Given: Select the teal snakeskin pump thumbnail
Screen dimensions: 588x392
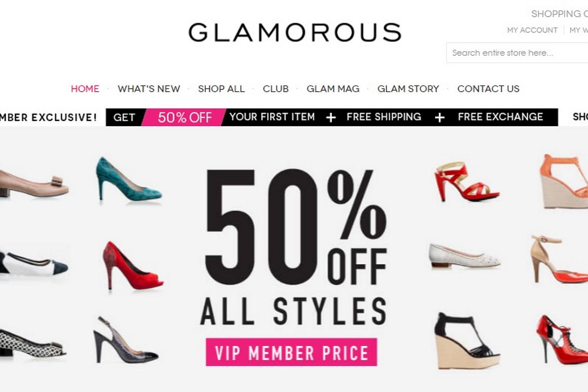Looking at the screenshot, I should coord(129,179).
